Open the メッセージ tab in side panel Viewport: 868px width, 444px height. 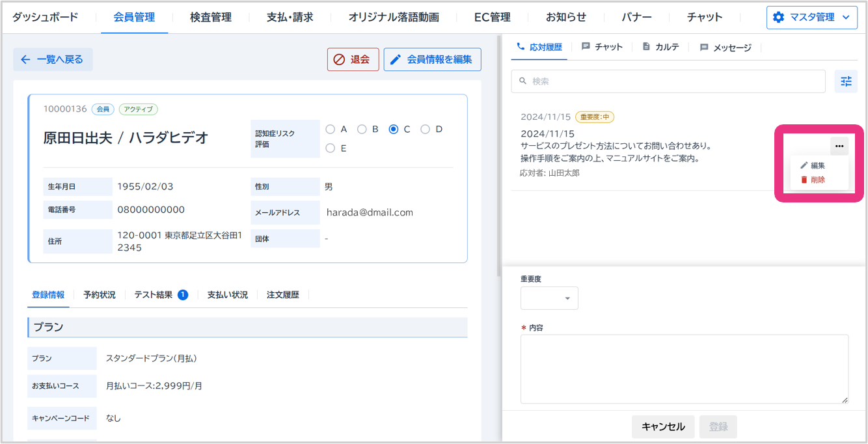pos(726,48)
